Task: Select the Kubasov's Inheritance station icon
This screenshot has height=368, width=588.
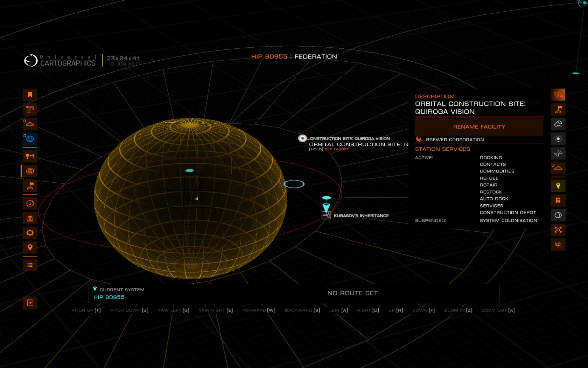Action: click(326, 216)
